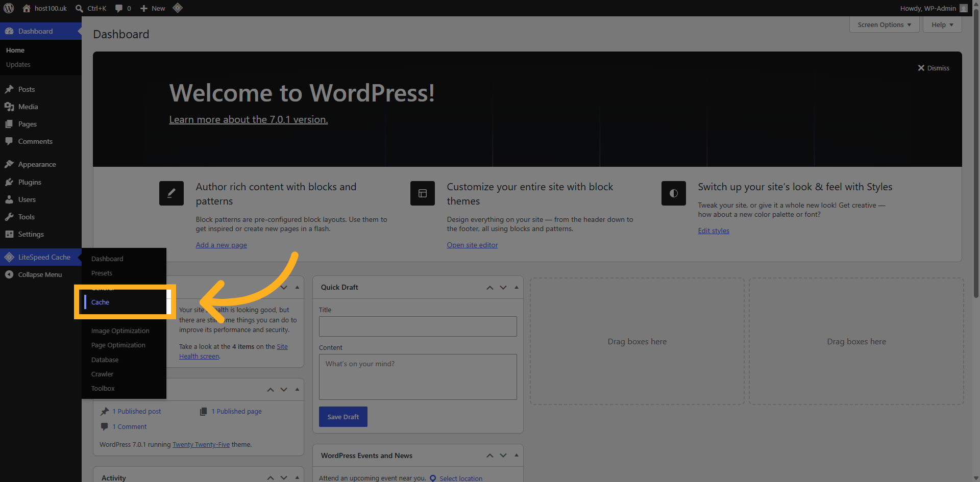This screenshot has width=980, height=482.
Task: Choose Dashboard in the LiteSpeed flyout submenu
Action: coord(107,259)
